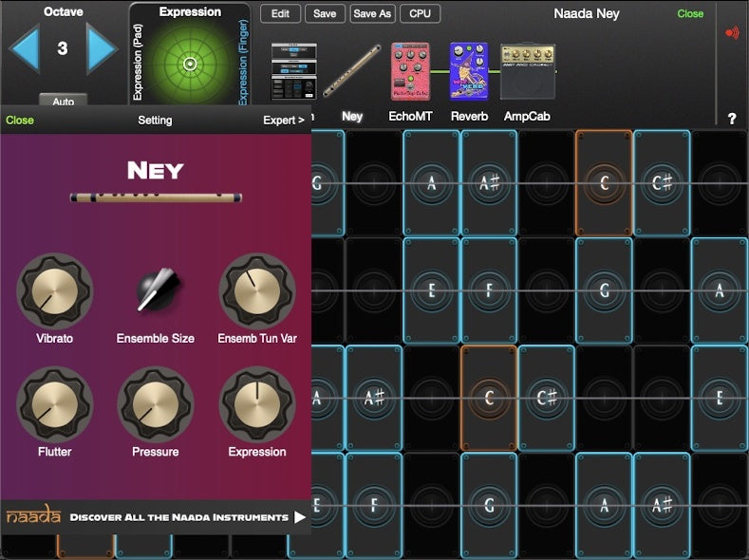
Task: Play the F pad in bottom row
Action: click(373, 505)
